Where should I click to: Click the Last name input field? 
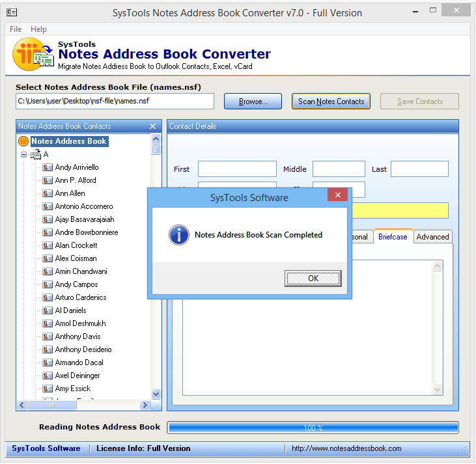(419, 169)
